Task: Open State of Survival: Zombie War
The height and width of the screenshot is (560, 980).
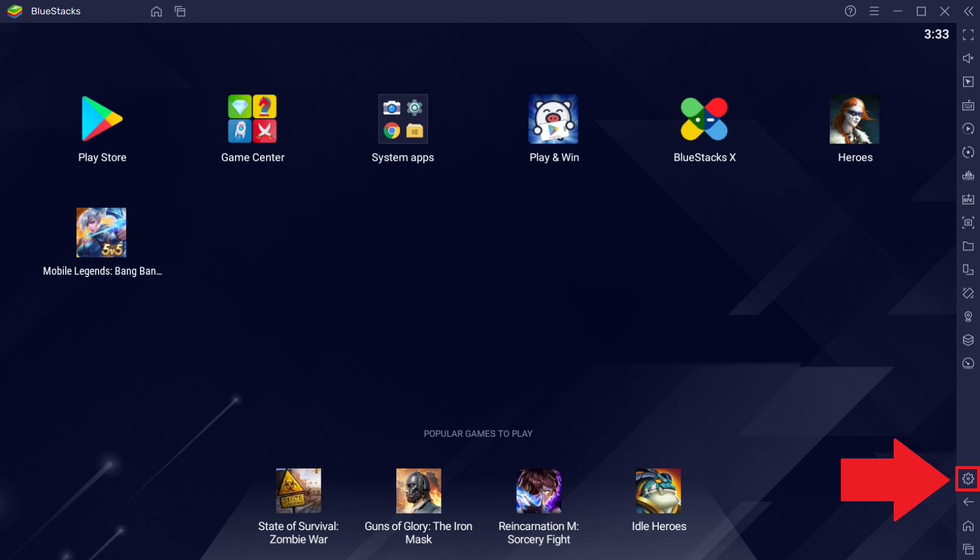Action: pyautogui.click(x=298, y=491)
